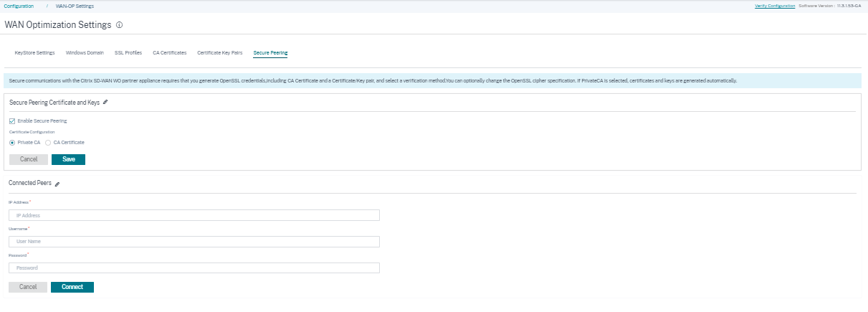Open the Certificate Key Pairs tab
The image size is (868, 312).
[220, 52]
